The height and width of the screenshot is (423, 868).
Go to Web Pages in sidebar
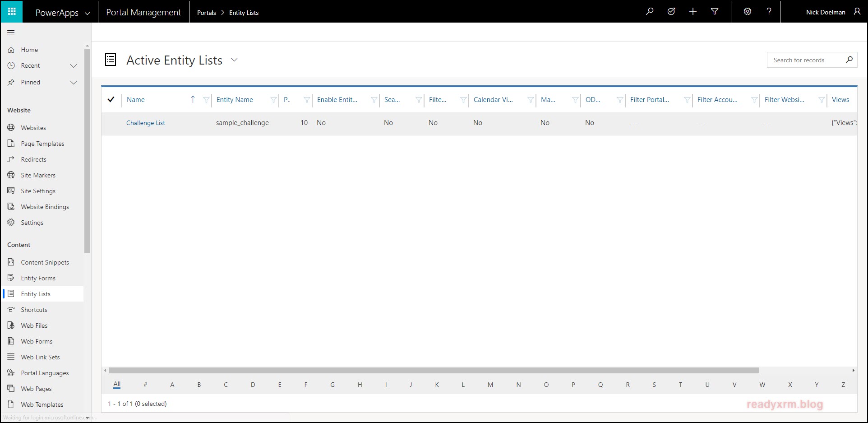coord(36,389)
